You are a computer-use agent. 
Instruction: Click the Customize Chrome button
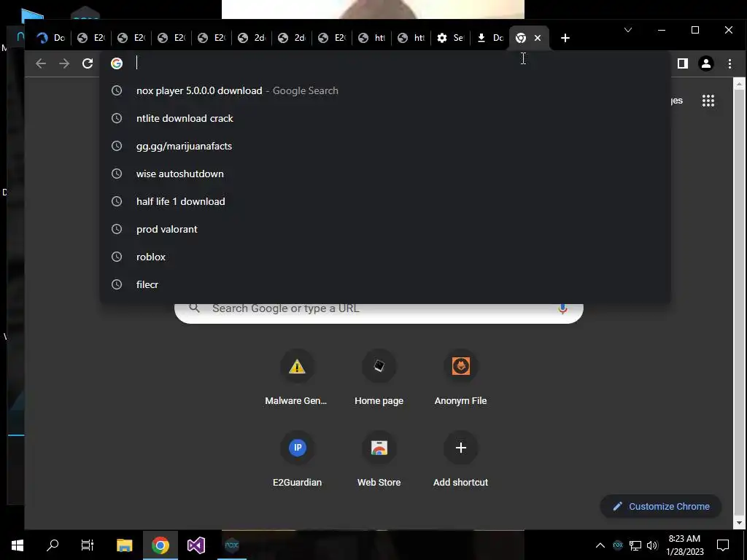coord(661,506)
